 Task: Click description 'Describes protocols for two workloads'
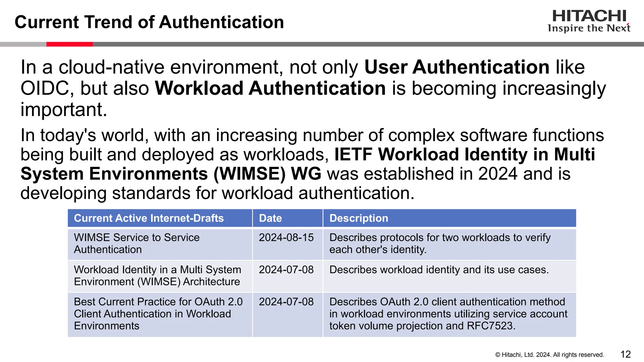tap(450, 244)
